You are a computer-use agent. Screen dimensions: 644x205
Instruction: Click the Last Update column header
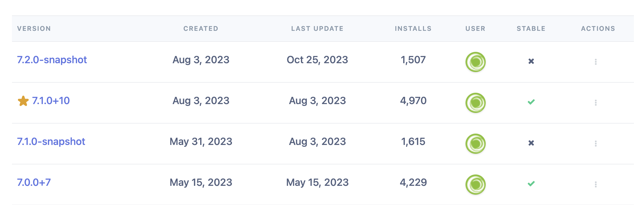317,29
